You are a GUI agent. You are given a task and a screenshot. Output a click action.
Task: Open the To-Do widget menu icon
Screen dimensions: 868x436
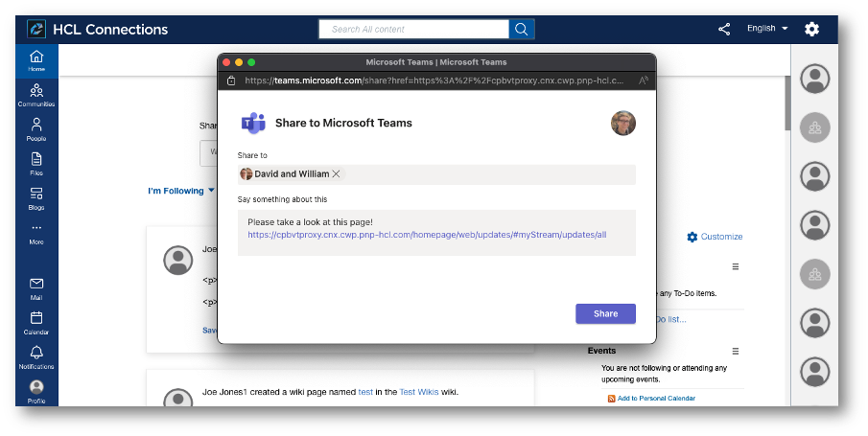click(x=736, y=266)
